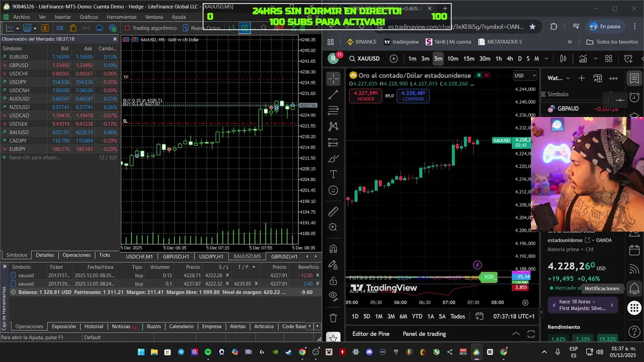
Task: Open TradingView candle chart style selector
Action: pyautogui.click(x=563, y=59)
